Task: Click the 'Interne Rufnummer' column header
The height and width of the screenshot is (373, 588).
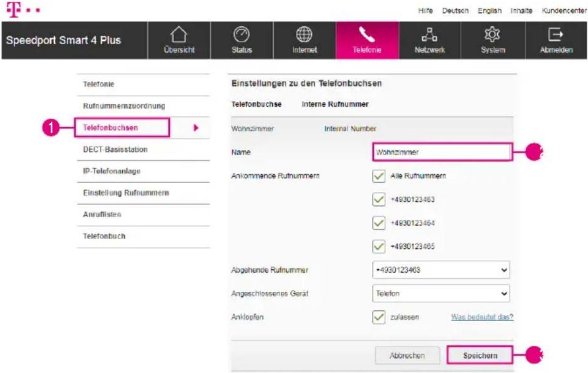Action: (x=335, y=104)
